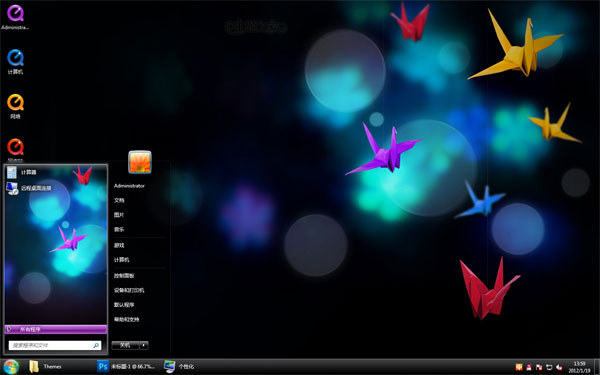Expand shutdown options arrow beside 关机
Viewport: 600px width, 375px height.
[x=144, y=345]
